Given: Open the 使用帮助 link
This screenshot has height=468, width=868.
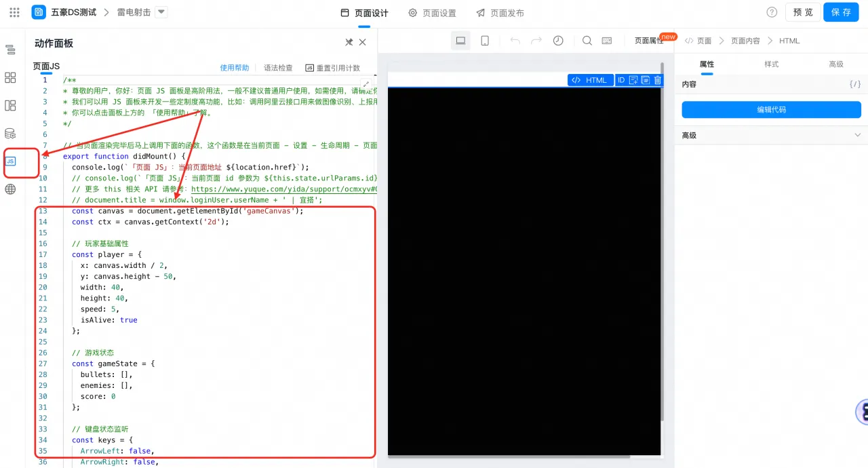Looking at the screenshot, I should [x=235, y=68].
